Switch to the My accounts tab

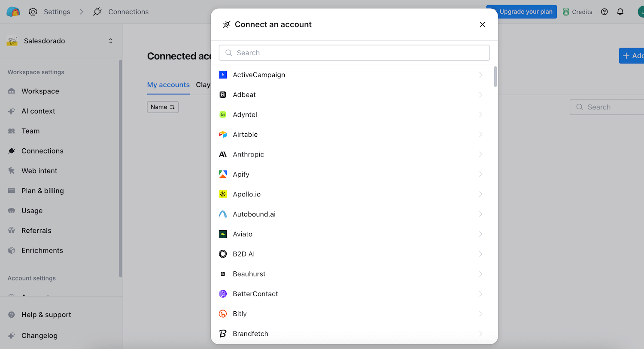[168, 85]
